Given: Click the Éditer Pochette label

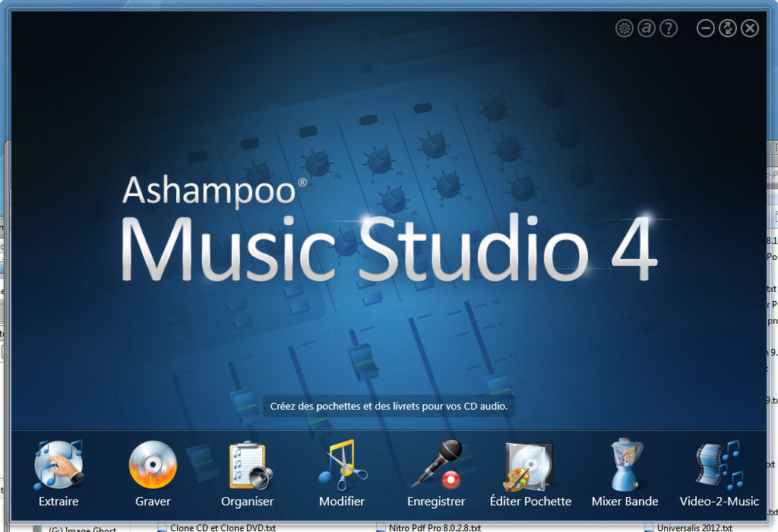Looking at the screenshot, I should [x=530, y=502].
